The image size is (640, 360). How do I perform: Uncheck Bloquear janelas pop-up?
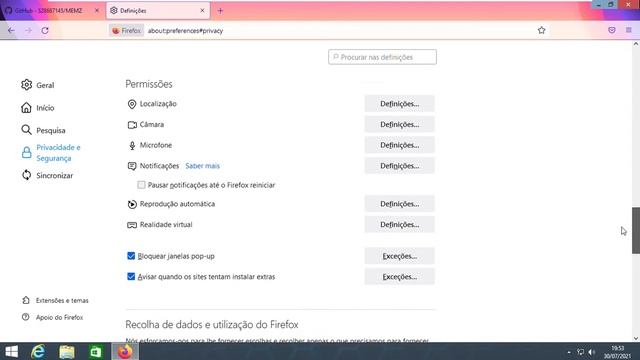click(131, 256)
